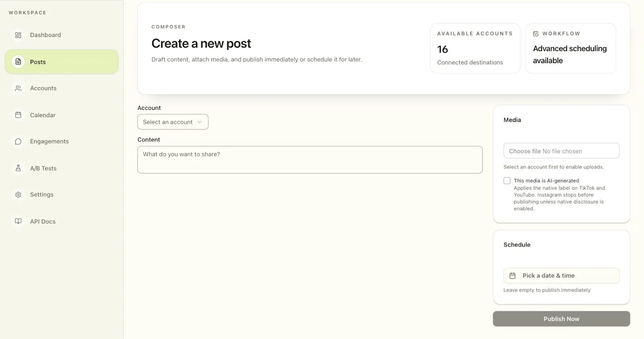Enable the AI-generated media checkbox

507,181
